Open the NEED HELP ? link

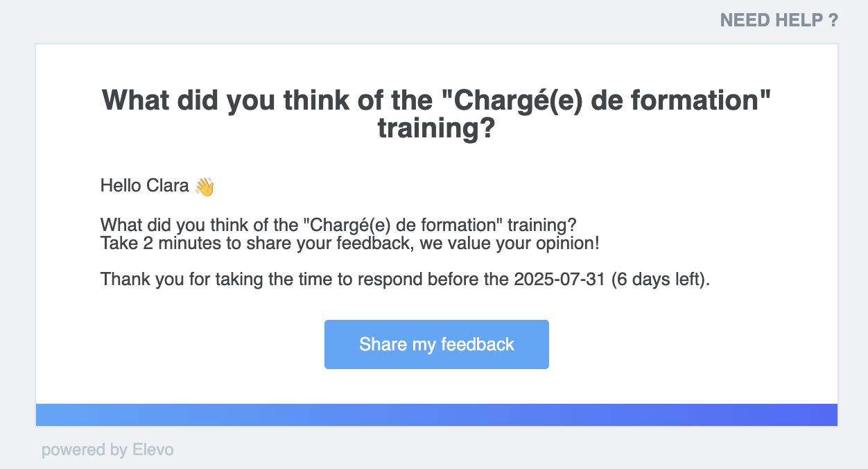pyautogui.click(x=779, y=20)
